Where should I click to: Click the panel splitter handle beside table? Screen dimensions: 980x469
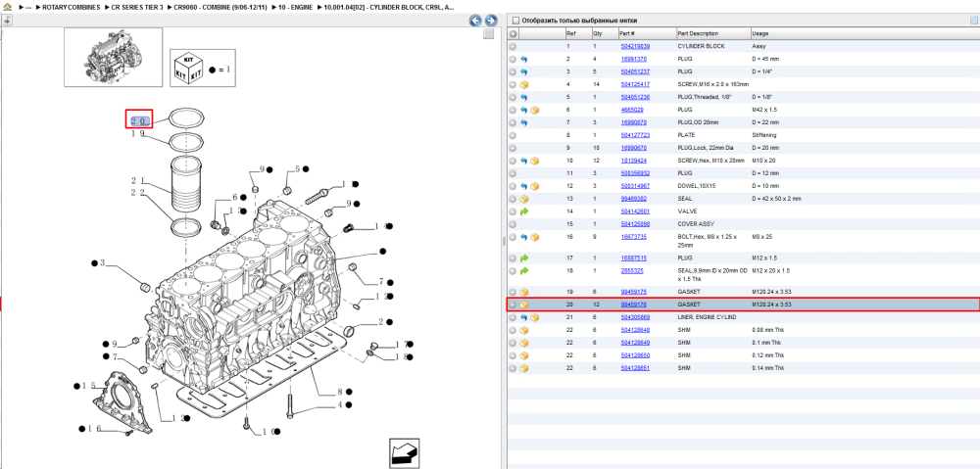click(x=503, y=241)
